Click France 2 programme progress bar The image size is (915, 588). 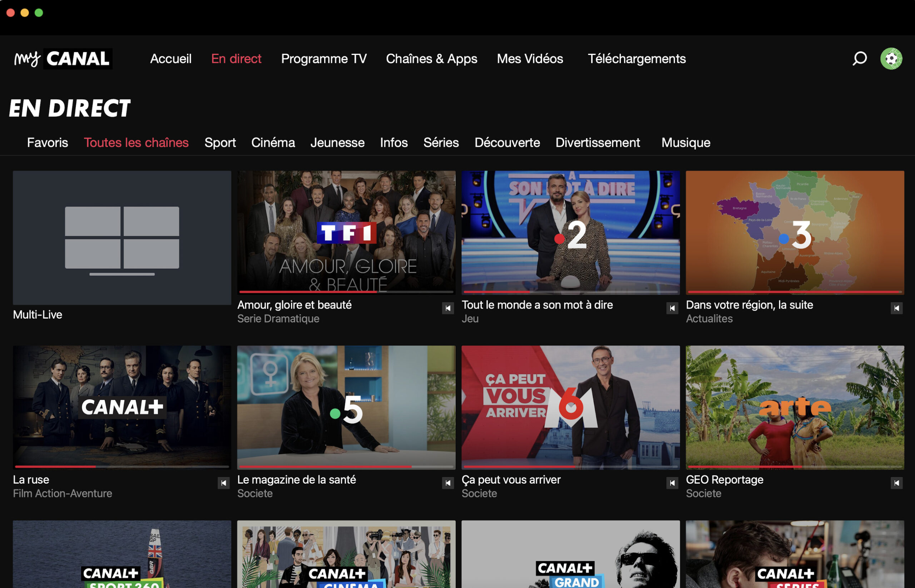(x=570, y=292)
